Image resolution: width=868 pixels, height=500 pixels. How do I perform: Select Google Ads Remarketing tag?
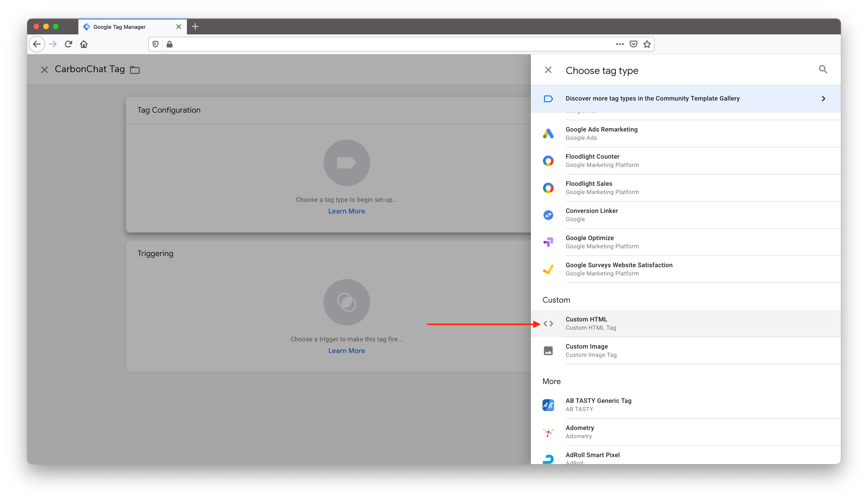tap(601, 133)
